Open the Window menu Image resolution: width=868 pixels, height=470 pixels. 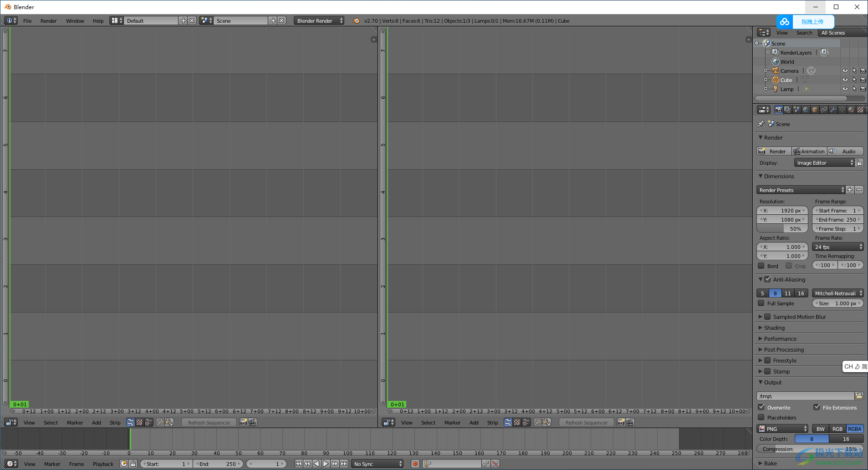(x=75, y=21)
